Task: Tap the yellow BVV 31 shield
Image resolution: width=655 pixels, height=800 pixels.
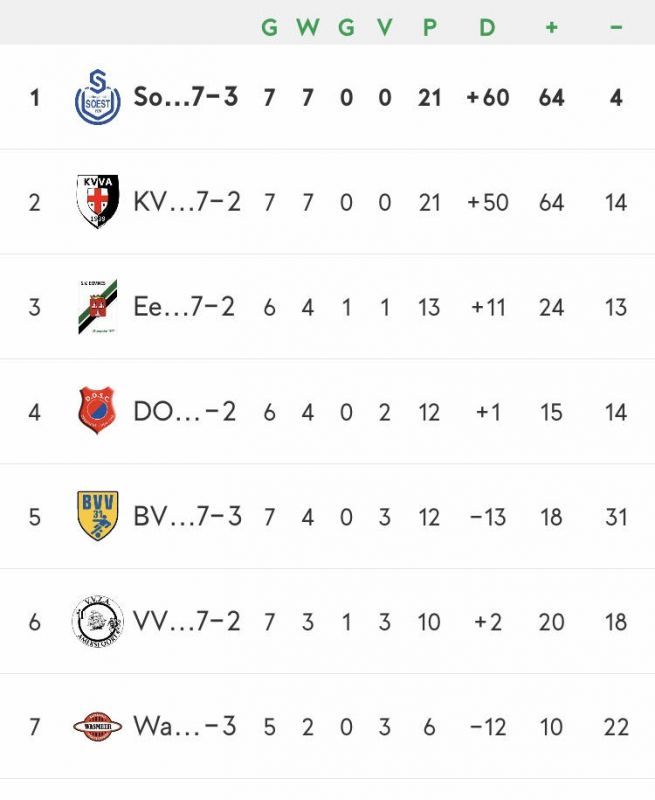Action: pos(97,516)
